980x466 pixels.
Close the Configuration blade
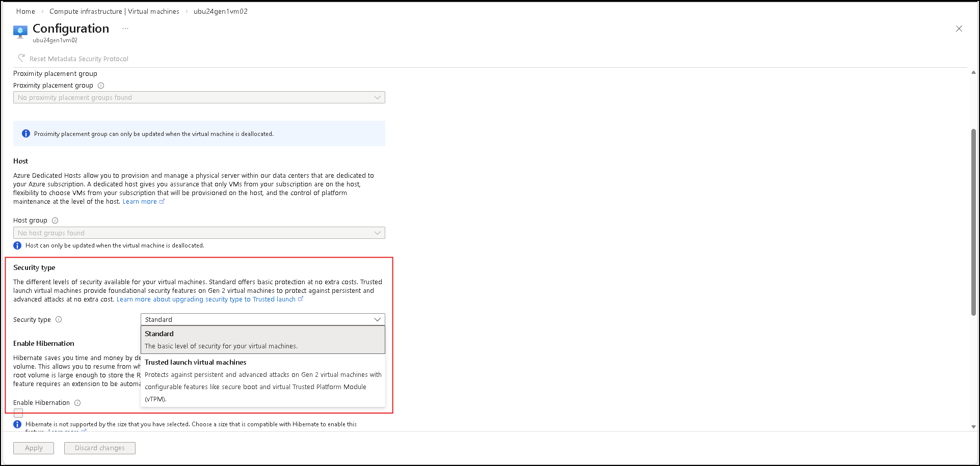coord(959,29)
